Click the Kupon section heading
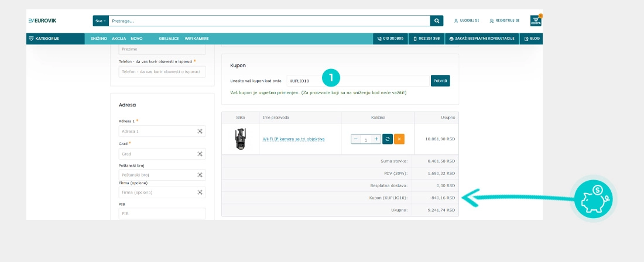Viewport: 644px width, 262px height. click(238, 65)
